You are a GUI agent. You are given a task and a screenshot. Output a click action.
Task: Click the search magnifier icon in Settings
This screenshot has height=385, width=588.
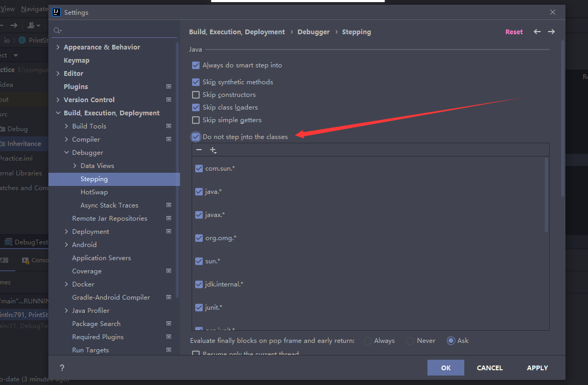(57, 31)
